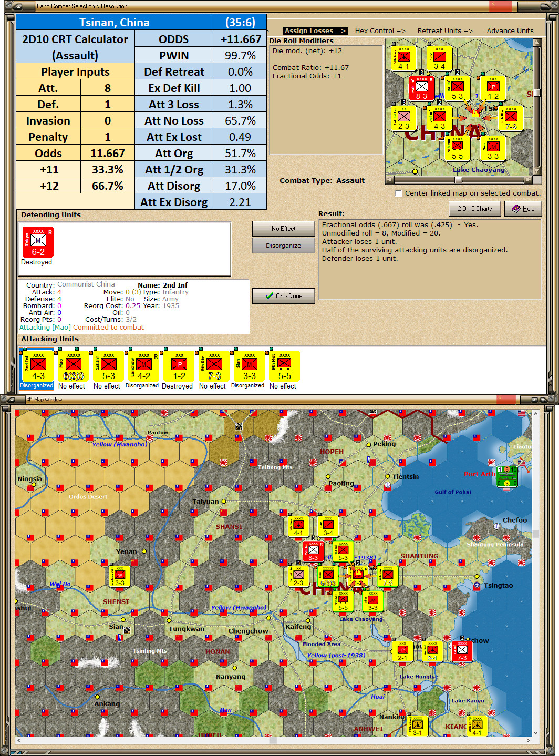Select the Sian 3-3 attacking unit
Screen dimensions: 559x756
250,366
